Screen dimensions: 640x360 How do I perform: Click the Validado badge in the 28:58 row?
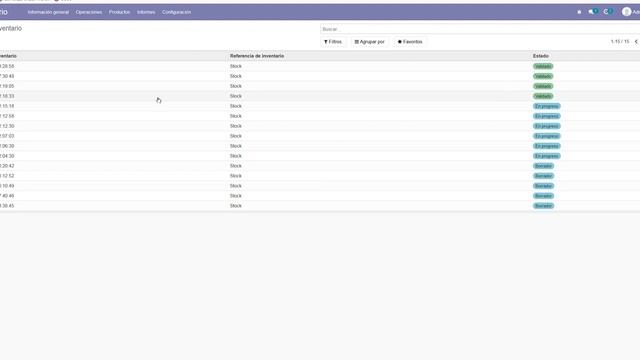[x=543, y=66]
